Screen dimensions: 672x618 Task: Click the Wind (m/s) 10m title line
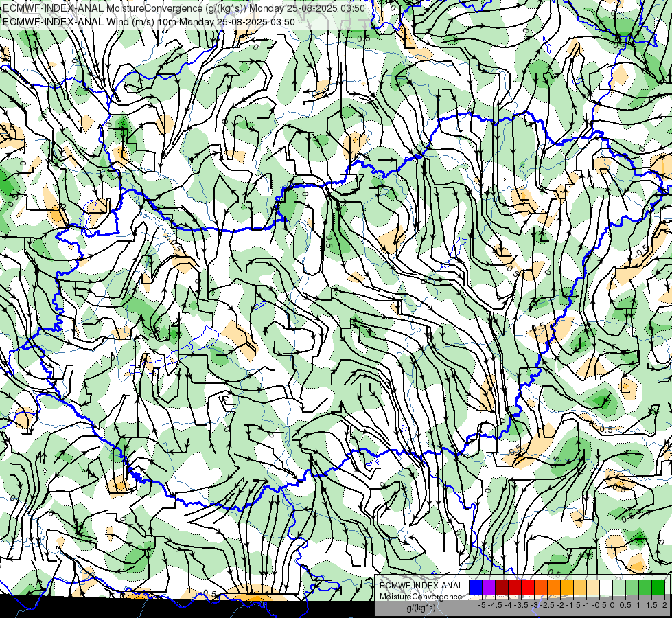[149, 22]
